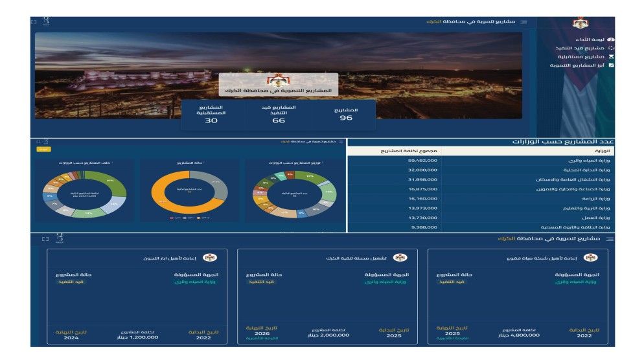Image resolution: width=644 pixels, height=362 pixels.
Task: Open مشاريع قيد التنفيذ in the sidebar
Action: [x=579, y=48]
